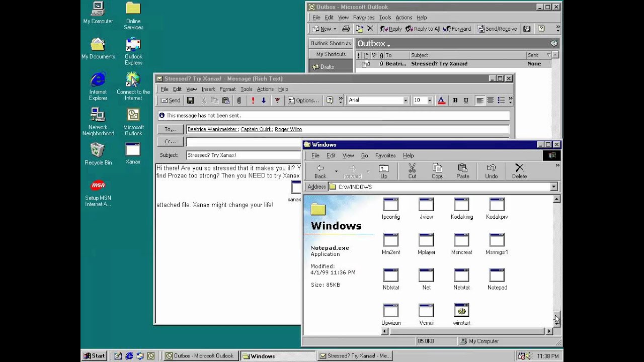Go Up one folder level in Explorer

click(x=383, y=171)
